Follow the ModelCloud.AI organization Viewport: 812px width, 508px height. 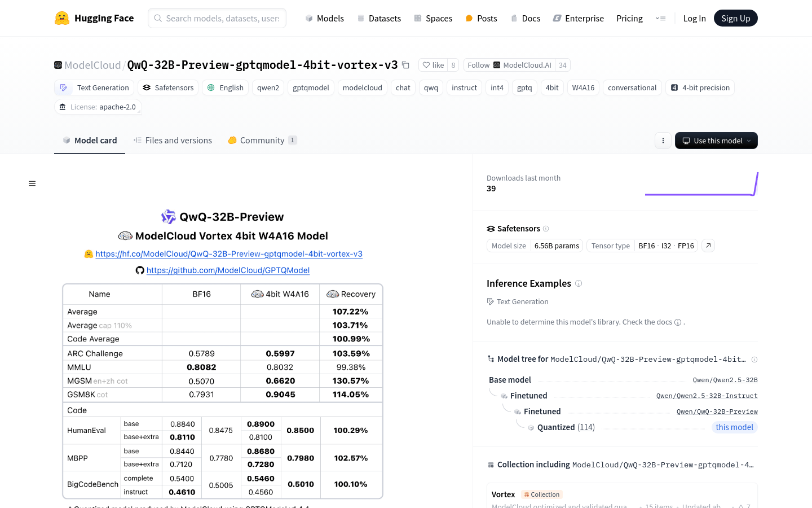[x=479, y=65]
